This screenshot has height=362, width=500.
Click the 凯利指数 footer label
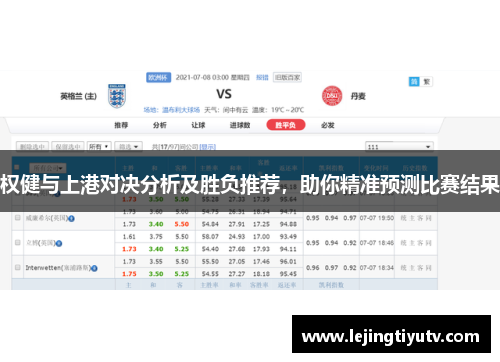coord(331,285)
